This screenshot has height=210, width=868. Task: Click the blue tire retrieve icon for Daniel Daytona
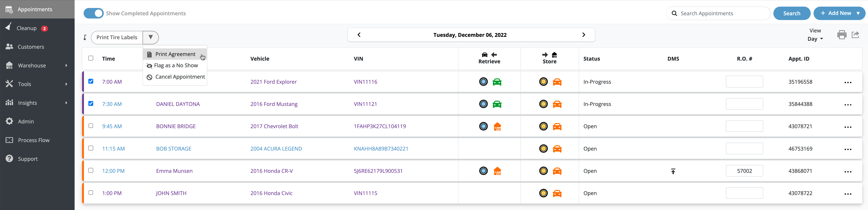(x=483, y=104)
